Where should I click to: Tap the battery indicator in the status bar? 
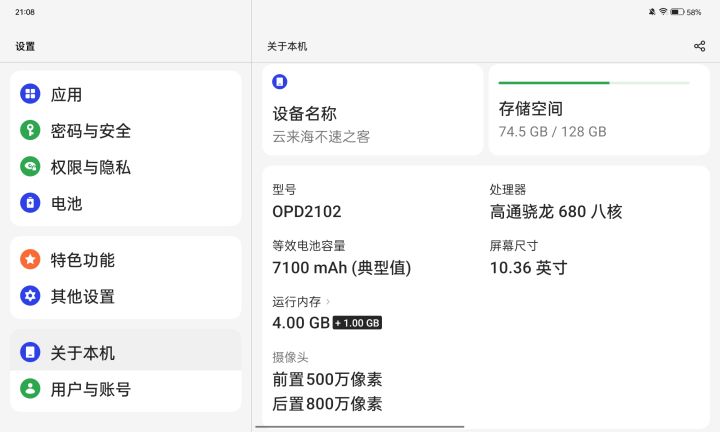point(677,12)
